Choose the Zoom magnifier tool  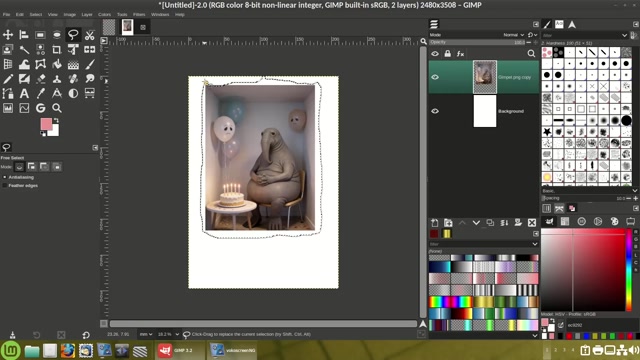[x=57, y=108]
